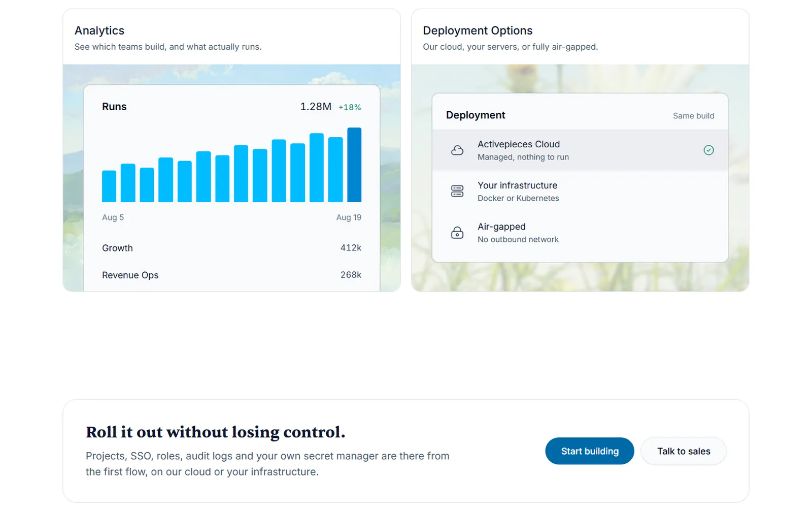Click the Managed, nothing to run subtitle
This screenshot has width=812, height=508.
coord(523,157)
